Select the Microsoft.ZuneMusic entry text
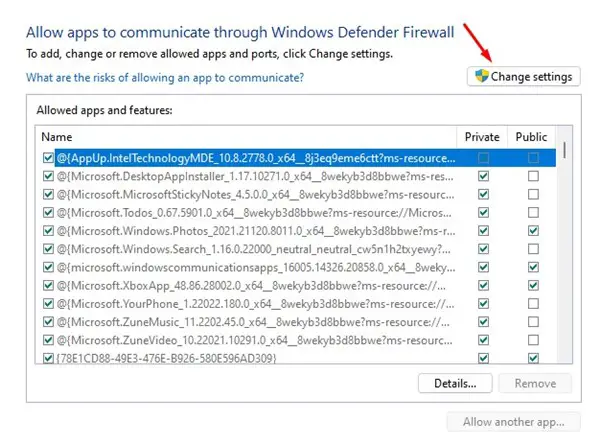 [253, 322]
